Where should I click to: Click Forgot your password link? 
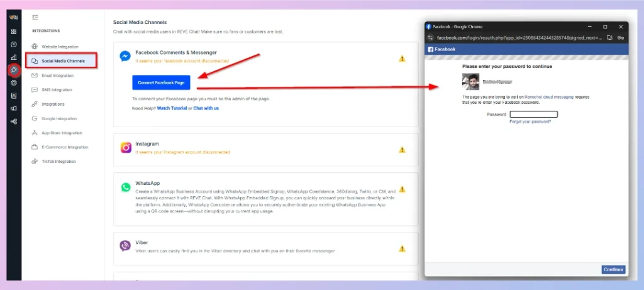point(530,122)
